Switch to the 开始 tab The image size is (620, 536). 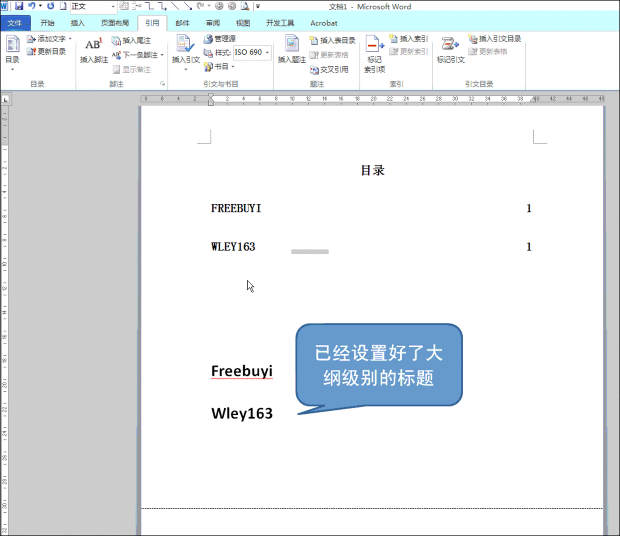point(47,23)
